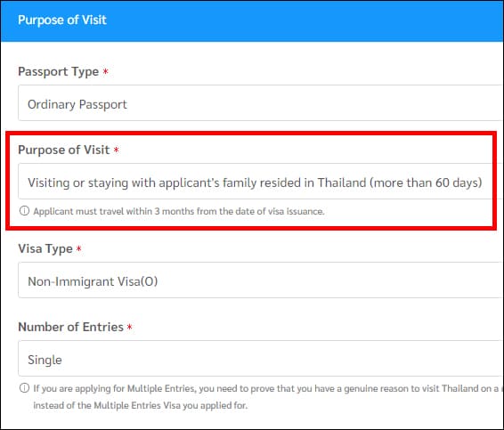504x430 pixels.
Task: Click the info icon beside travel within 3 months note
Action: coord(24,211)
